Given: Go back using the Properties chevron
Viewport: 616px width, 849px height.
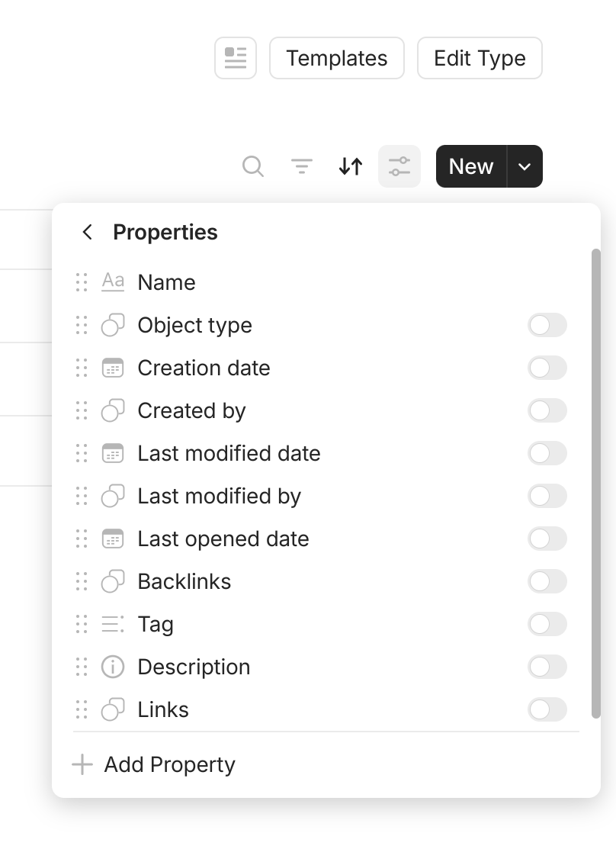Looking at the screenshot, I should click(88, 233).
